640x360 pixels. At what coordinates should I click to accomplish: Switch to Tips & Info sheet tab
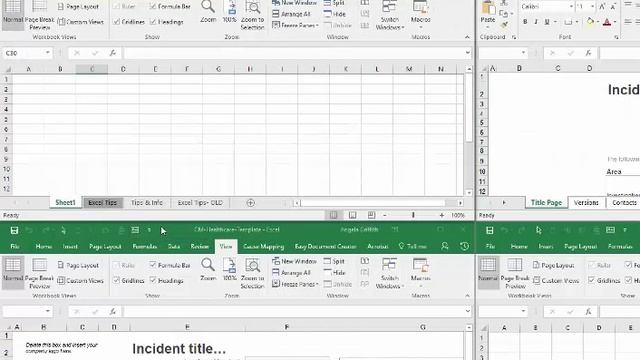click(147, 203)
